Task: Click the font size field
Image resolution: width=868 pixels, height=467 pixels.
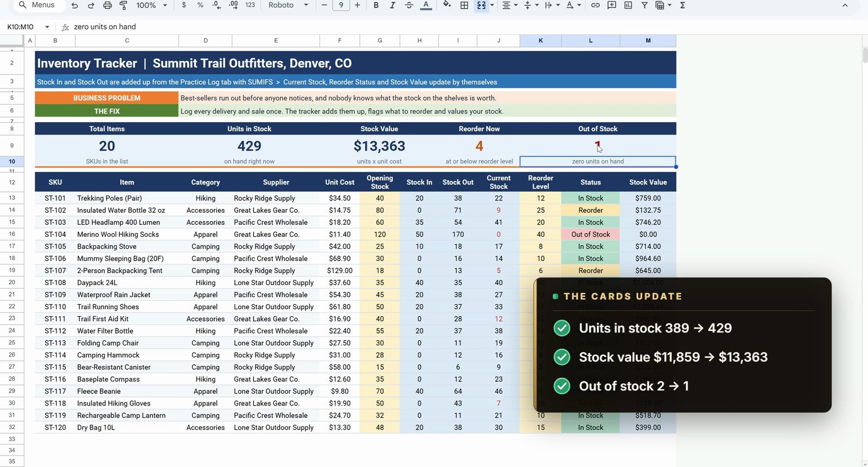Action: (x=341, y=5)
